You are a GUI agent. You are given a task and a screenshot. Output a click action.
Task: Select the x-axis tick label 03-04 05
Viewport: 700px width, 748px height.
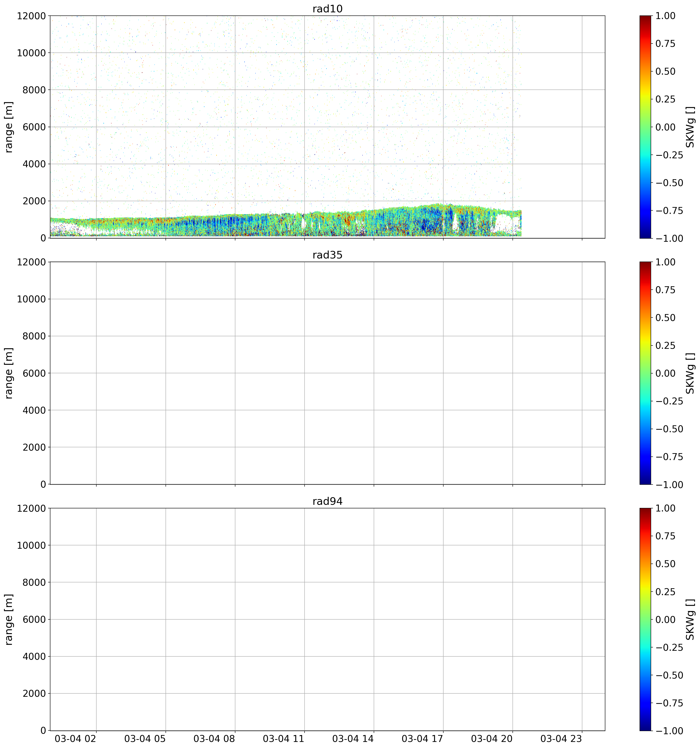pyautogui.click(x=145, y=739)
